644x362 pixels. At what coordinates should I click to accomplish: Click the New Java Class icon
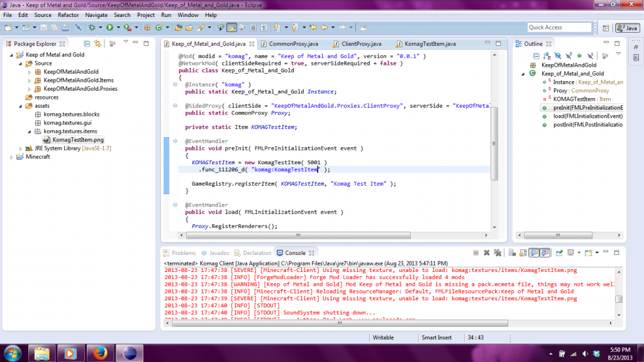pyautogui.click(x=159, y=28)
